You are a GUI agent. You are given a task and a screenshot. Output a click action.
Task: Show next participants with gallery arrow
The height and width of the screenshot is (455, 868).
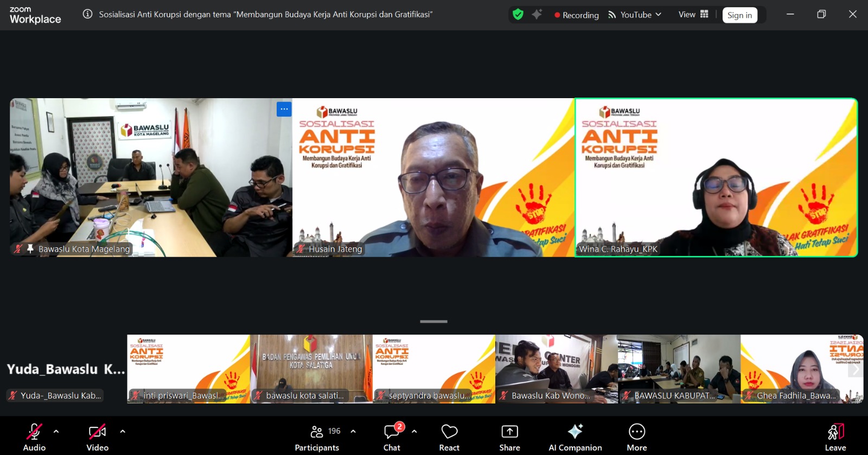pyautogui.click(x=856, y=369)
